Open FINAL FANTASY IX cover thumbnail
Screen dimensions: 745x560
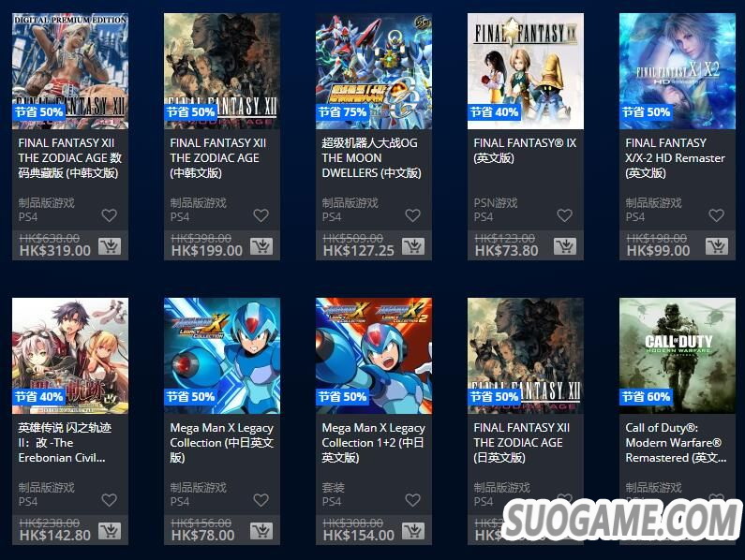[526, 71]
